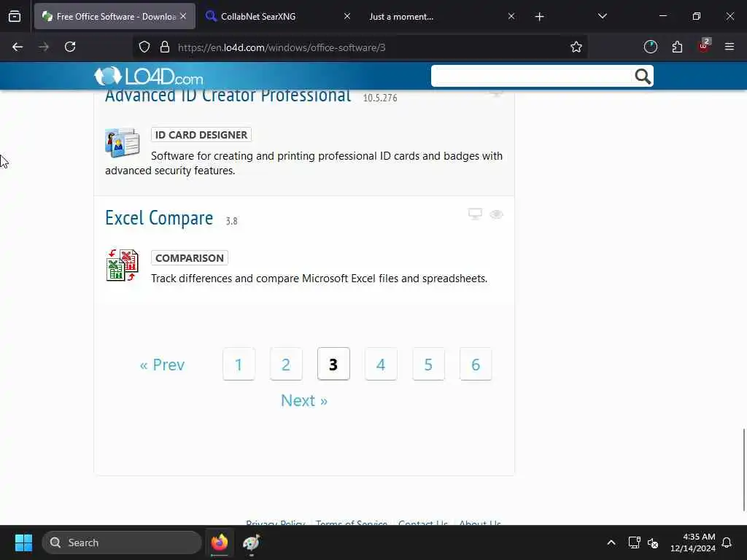Open the Windows Start menu

point(23,542)
